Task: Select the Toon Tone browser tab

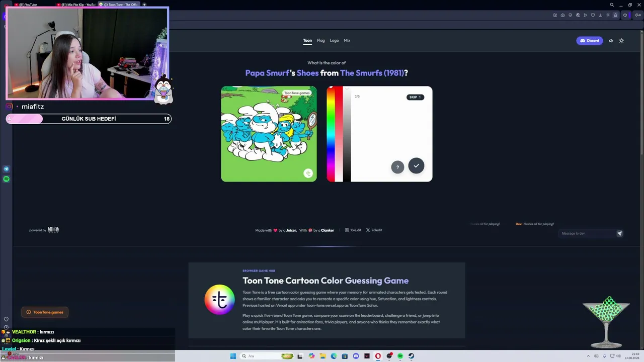Action: coord(119,5)
